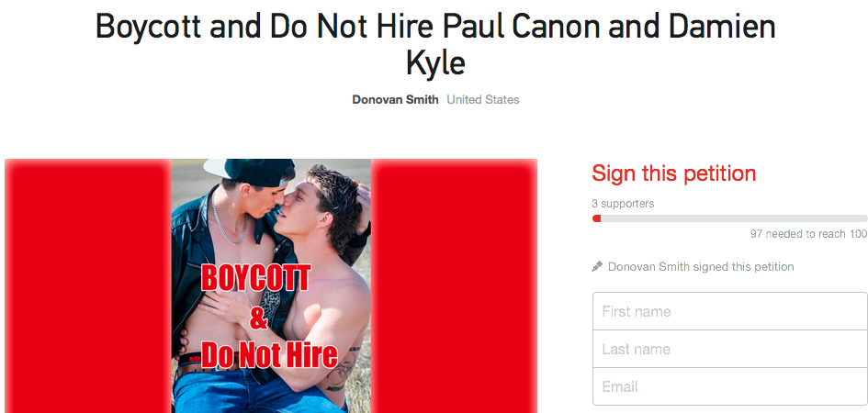Viewport: 868px width, 413px height.
Task: Click the pencil icon beside signed notice
Action: point(597,267)
